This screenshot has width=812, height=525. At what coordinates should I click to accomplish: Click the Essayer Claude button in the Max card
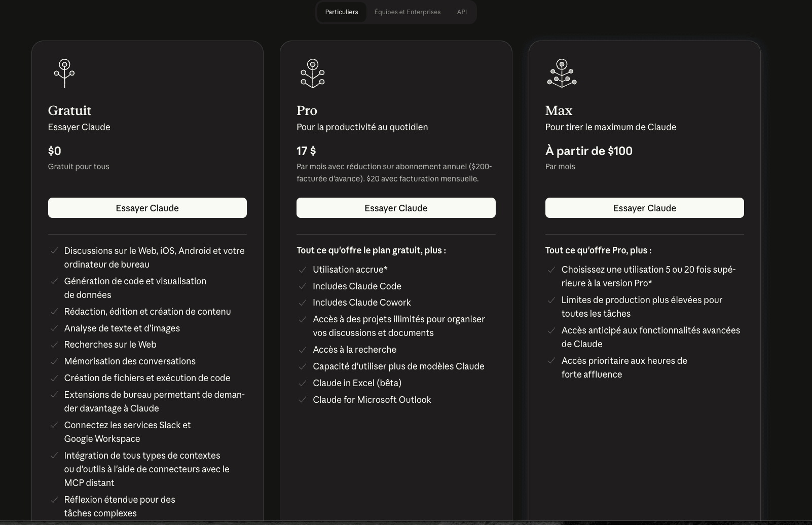click(x=645, y=208)
